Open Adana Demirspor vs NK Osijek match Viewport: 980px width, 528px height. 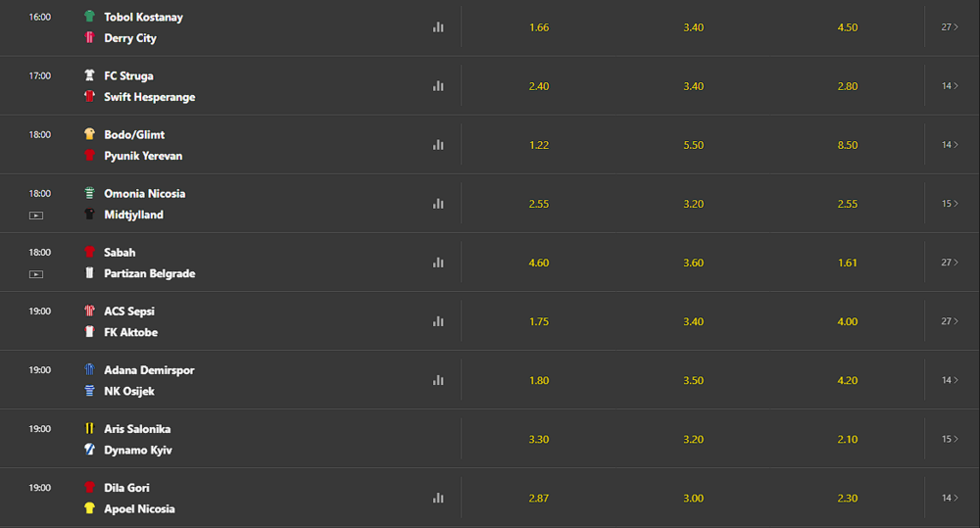click(149, 380)
